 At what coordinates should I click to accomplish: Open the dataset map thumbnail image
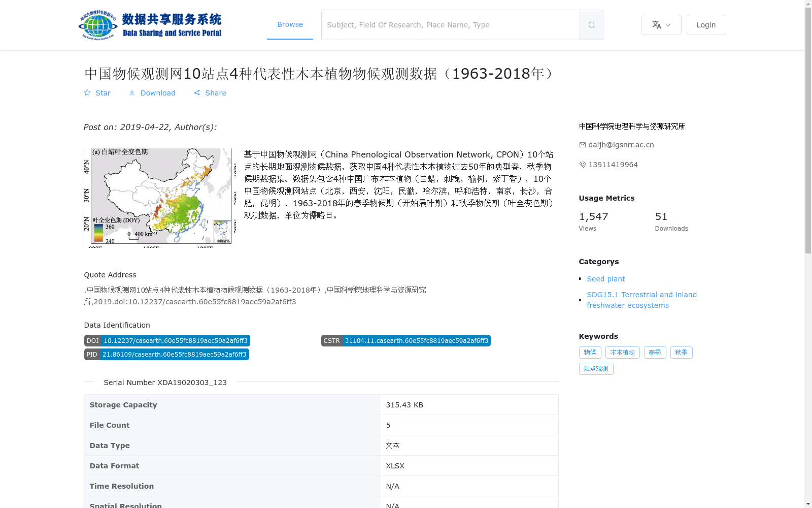tap(160, 198)
